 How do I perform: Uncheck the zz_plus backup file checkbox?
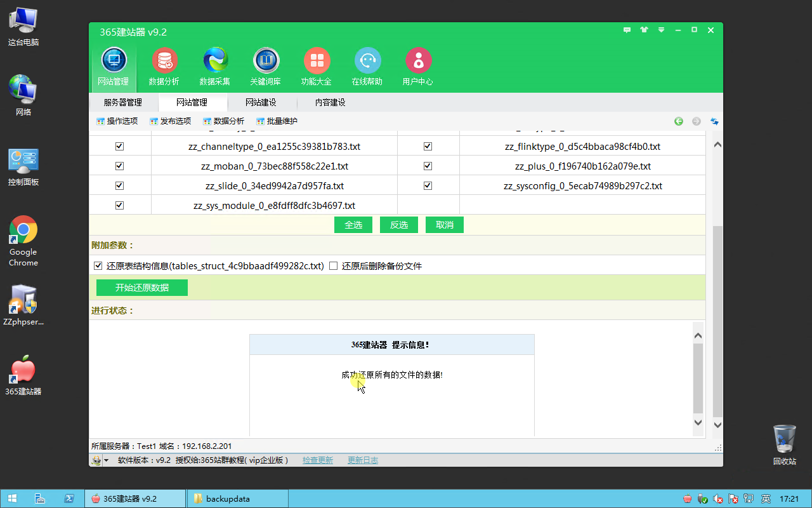coord(428,166)
